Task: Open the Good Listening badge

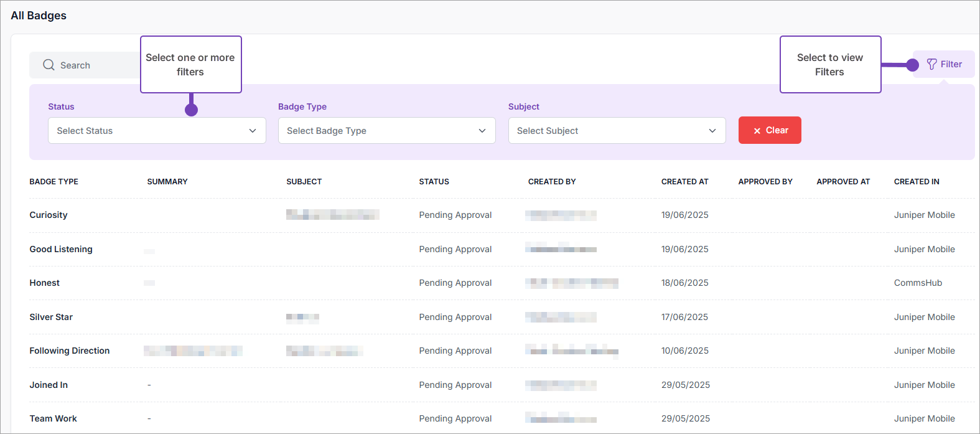Action: (61, 249)
